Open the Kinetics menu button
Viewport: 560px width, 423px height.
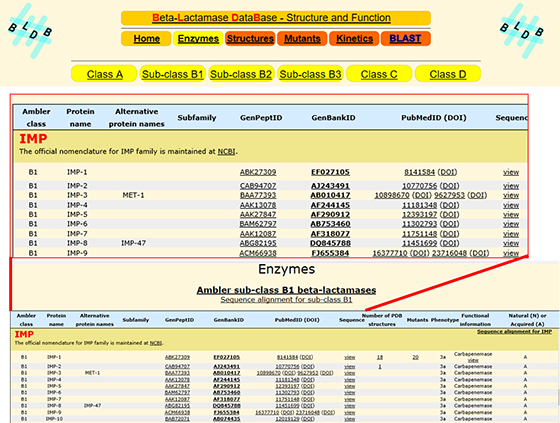pos(354,39)
